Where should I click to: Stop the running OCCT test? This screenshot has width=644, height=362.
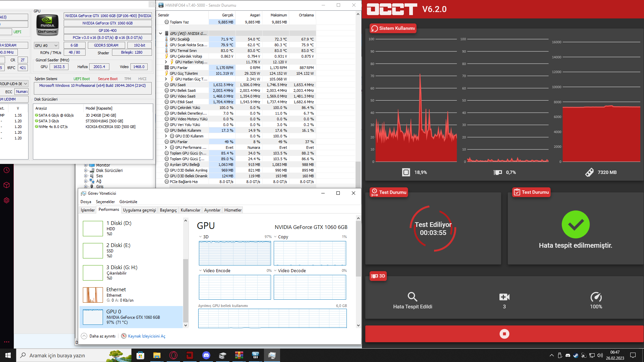pyautogui.click(x=504, y=334)
